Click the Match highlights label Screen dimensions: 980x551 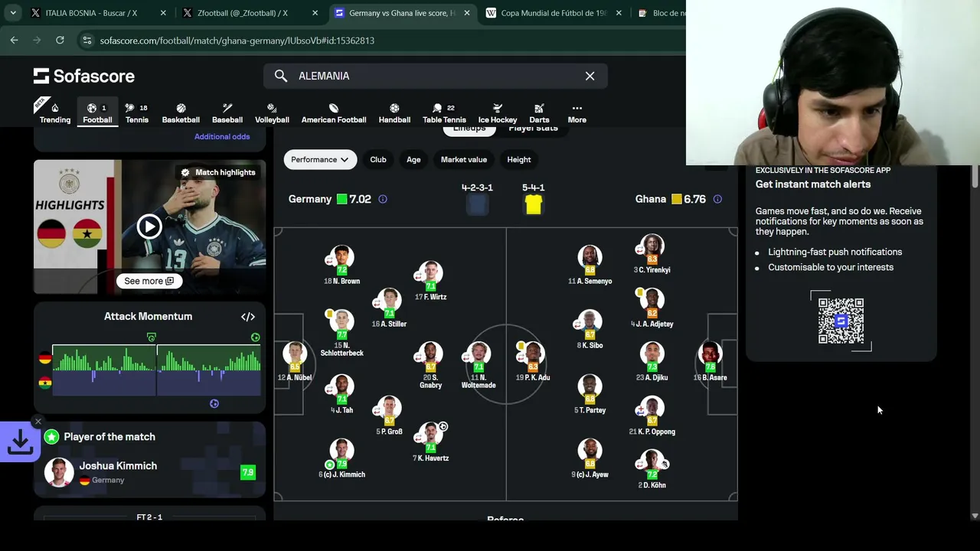pos(218,172)
